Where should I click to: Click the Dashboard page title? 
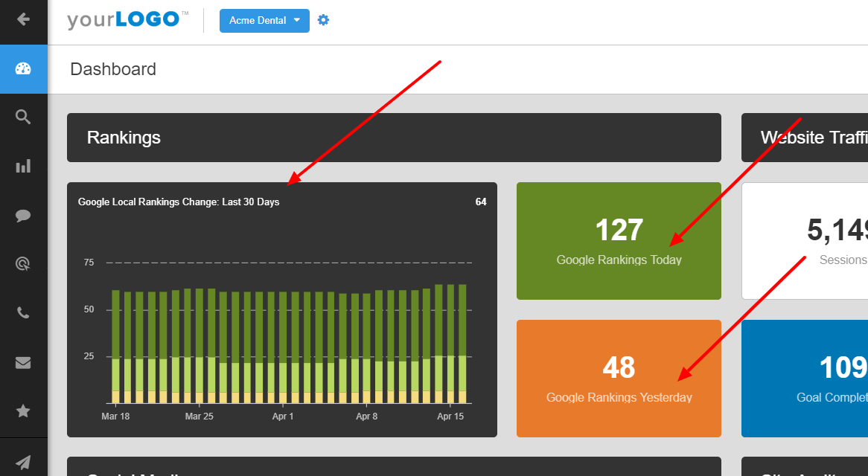click(x=113, y=69)
